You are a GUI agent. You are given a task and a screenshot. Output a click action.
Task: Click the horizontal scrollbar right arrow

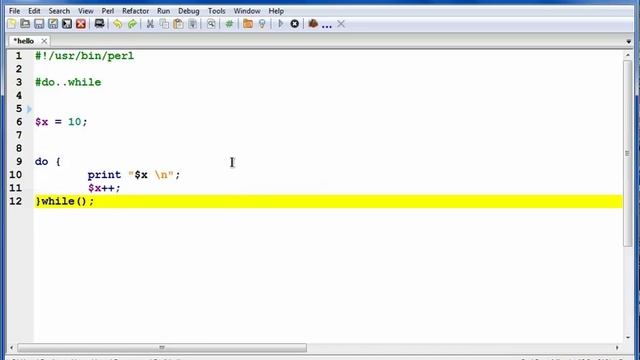pos(617,348)
